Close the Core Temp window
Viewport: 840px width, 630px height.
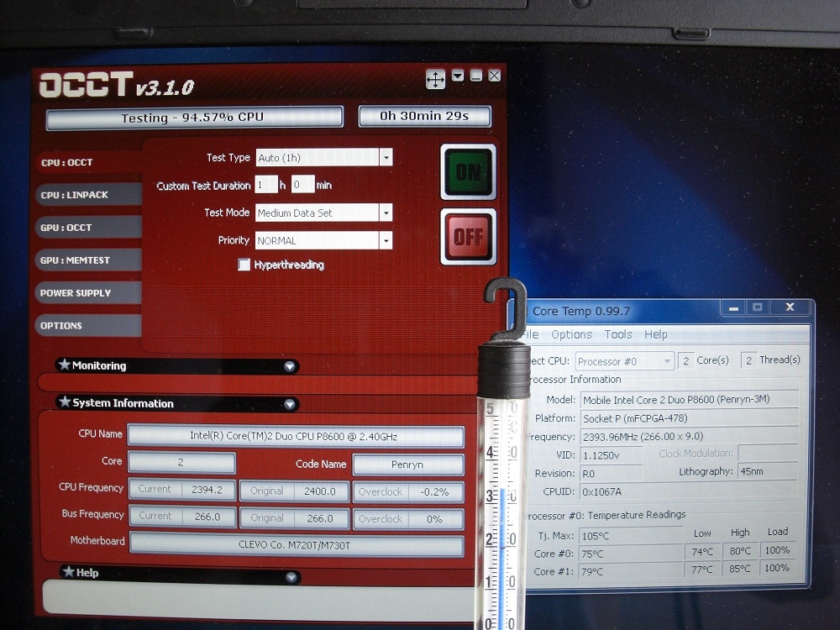point(790,307)
